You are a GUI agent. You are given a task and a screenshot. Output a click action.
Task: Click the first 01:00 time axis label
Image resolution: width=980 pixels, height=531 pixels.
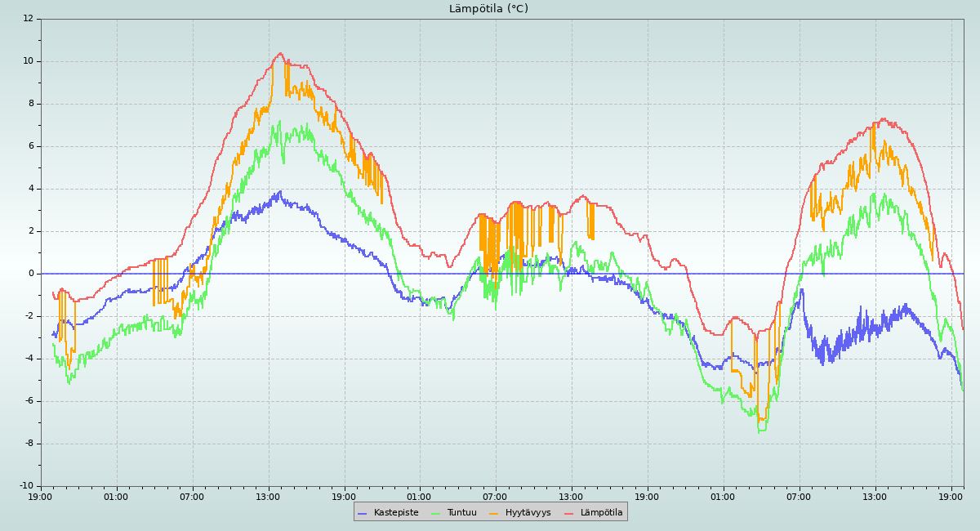116,496
